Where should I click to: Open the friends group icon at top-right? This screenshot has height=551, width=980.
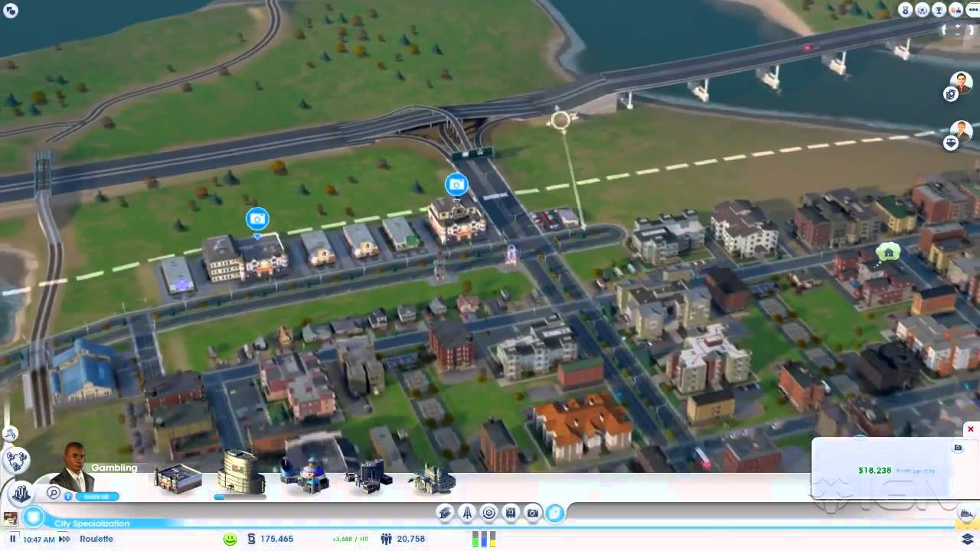[x=923, y=10]
